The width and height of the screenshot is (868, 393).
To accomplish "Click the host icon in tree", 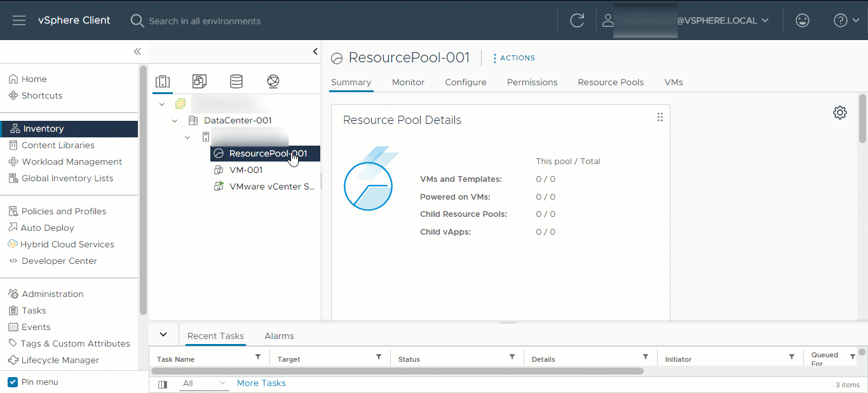I will (x=205, y=137).
